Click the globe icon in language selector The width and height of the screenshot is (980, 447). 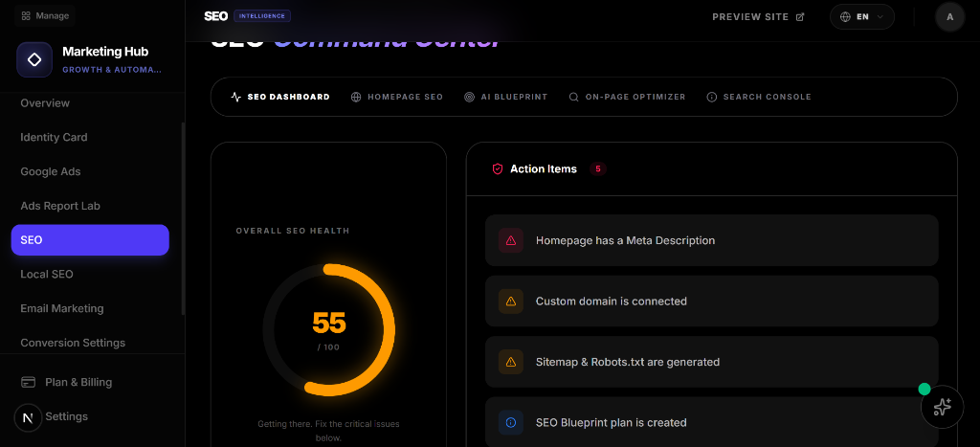coord(846,17)
